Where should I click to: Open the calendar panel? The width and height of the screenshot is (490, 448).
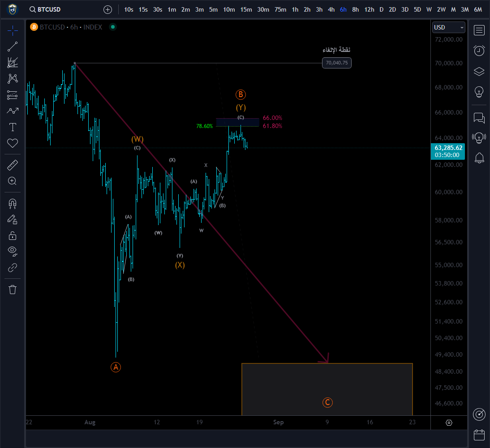coord(479,435)
